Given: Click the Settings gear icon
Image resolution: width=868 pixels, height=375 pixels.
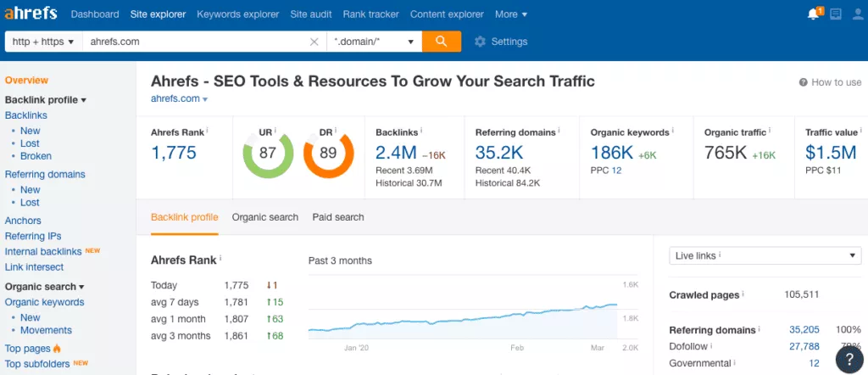Looking at the screenshot, I should pyautogui.click(x=480, y=42).
